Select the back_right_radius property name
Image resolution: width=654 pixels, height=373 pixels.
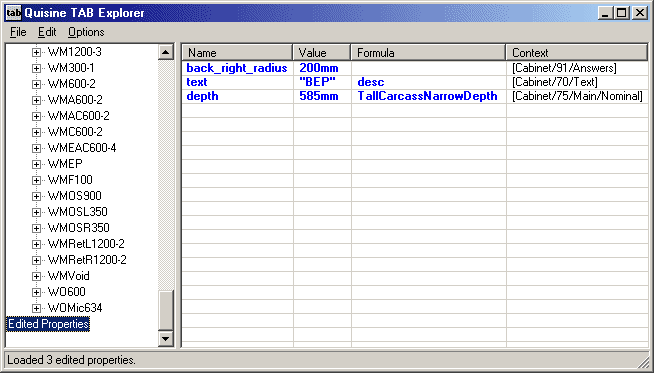[237, 68]
